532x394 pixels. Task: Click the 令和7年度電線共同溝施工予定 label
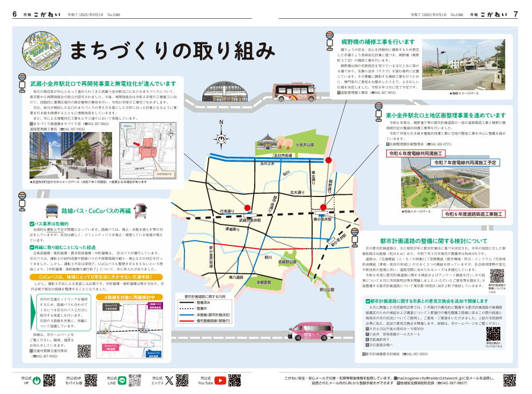pyautogui.click(x=465, y=162)
